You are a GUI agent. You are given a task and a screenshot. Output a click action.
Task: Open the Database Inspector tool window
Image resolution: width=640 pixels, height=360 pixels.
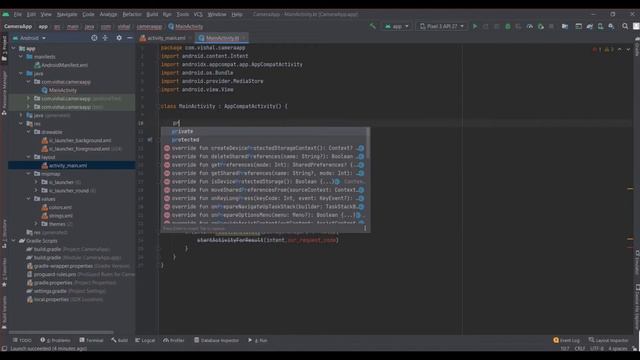(x=216, y=340)
